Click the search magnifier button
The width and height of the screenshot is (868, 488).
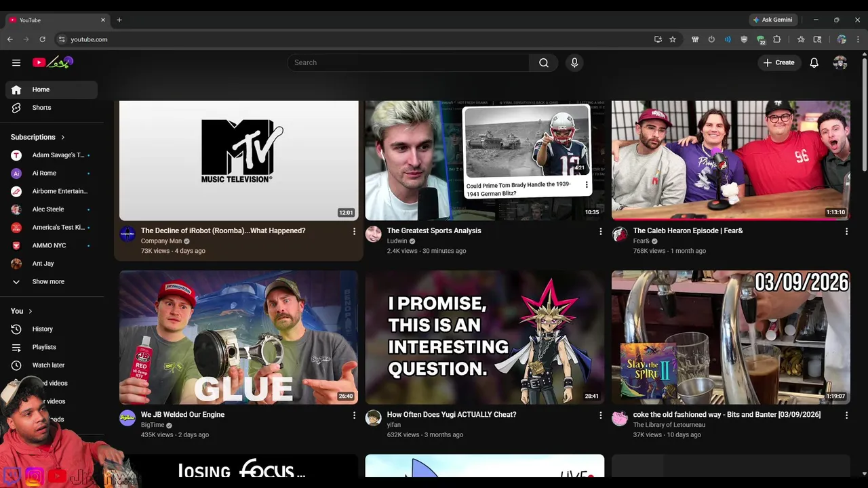(x=544, y=62)
